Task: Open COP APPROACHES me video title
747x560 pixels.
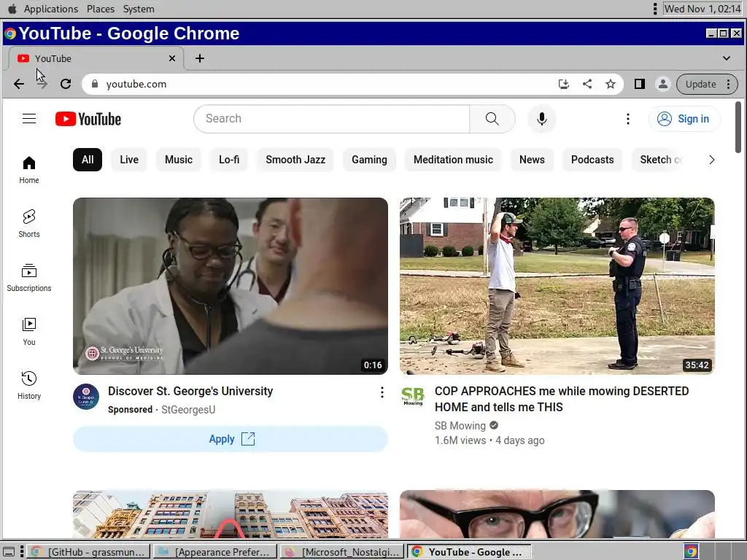Action: (562, 399)
